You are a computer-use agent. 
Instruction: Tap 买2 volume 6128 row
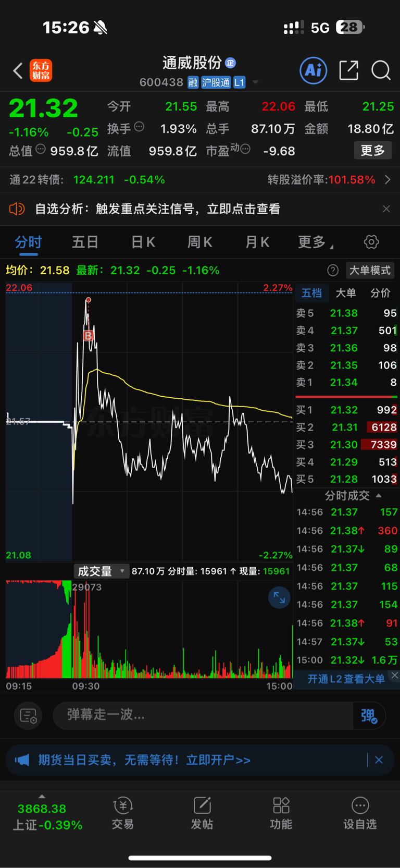[x=346, y=427]
